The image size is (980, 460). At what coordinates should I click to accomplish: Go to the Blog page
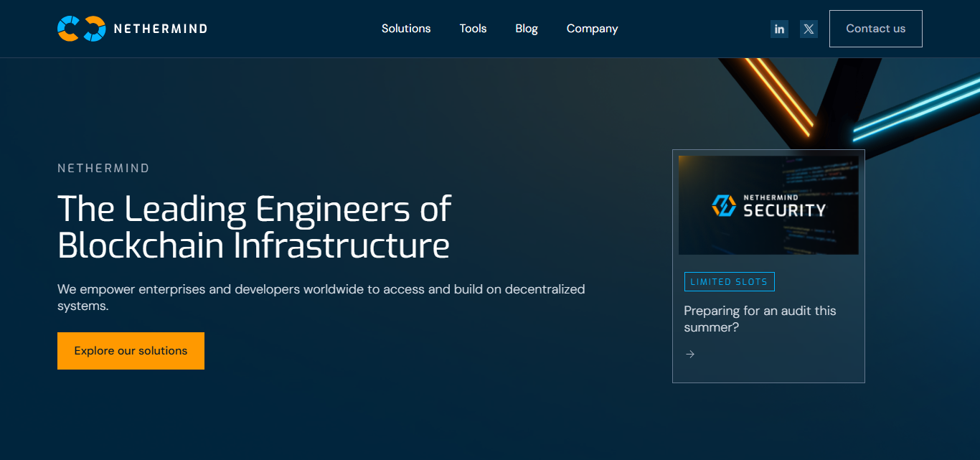coord(527,29)
